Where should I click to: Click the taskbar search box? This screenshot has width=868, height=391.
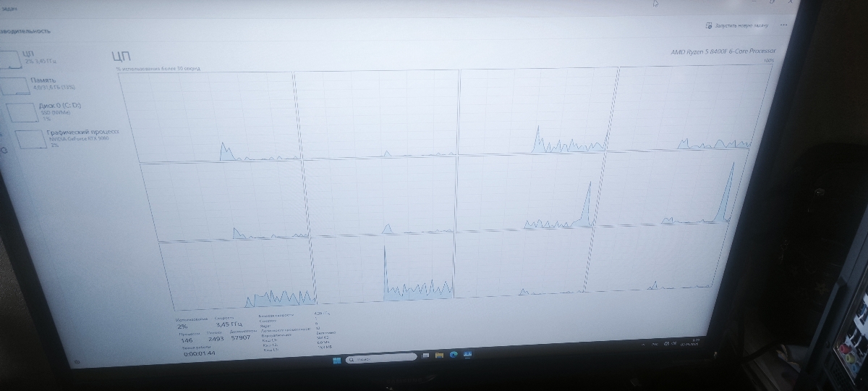381,358
